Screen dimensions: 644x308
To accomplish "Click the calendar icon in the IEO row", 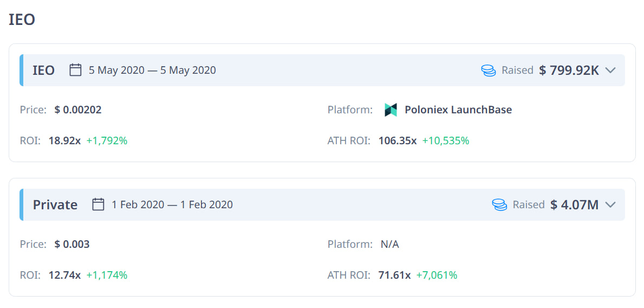I will (x=76, y=70).
